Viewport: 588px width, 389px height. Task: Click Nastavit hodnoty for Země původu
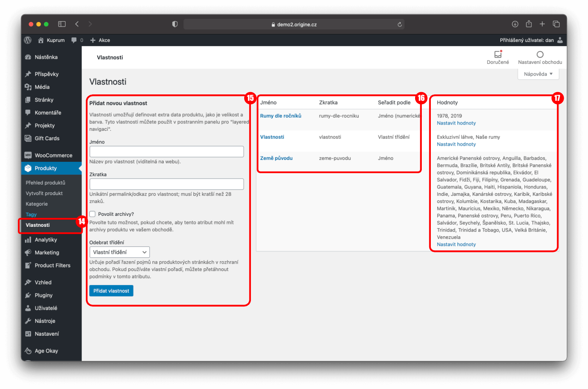[456, 244]
